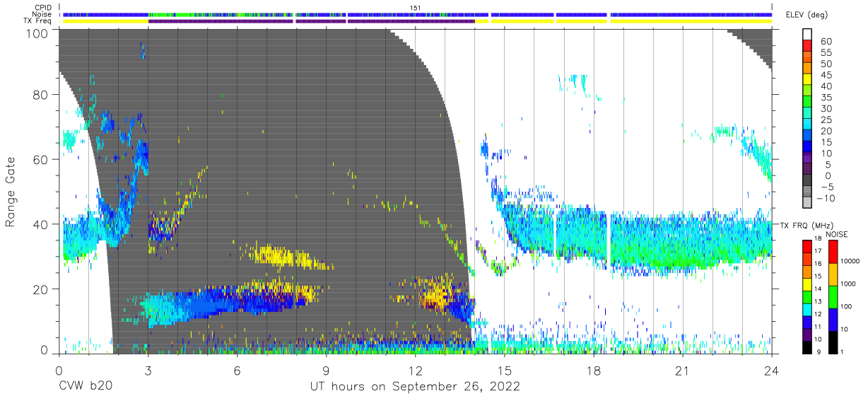Click UT hour tick label 18

[593, 371]
